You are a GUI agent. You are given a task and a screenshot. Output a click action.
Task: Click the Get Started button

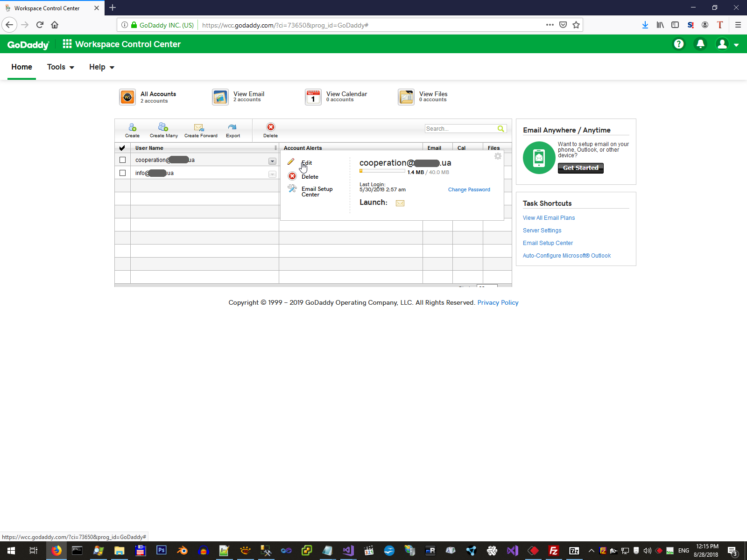[x=581, y=168]
